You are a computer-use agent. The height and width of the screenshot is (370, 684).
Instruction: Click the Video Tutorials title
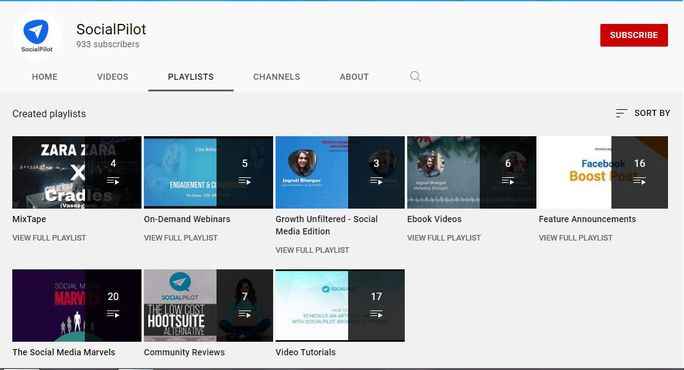[x=305, y=352]
